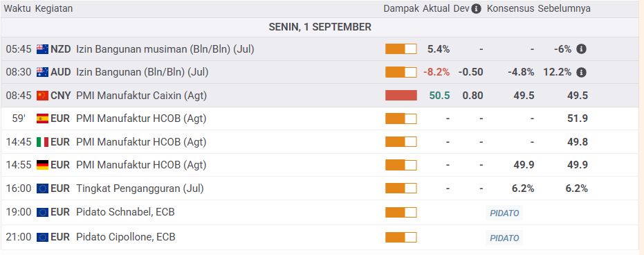Click the Germany flag icon
This screenshot has height=255, width=644.
tap(43, 165)
